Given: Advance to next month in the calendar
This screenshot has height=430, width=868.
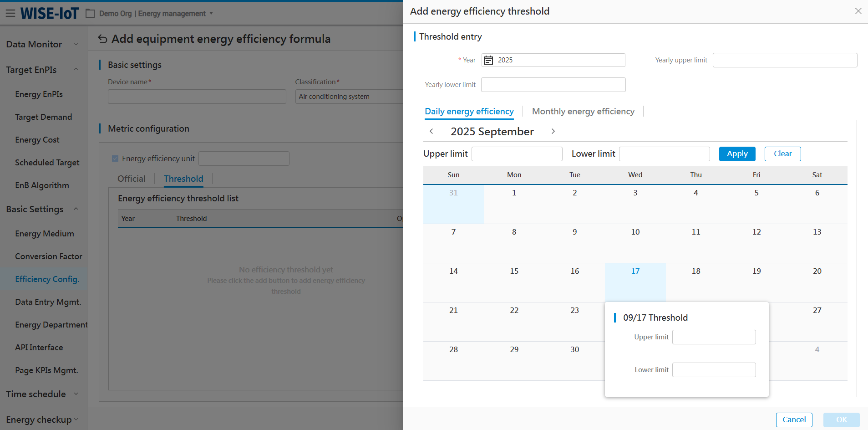Looking at the screenshot, I should coord(553,131).
